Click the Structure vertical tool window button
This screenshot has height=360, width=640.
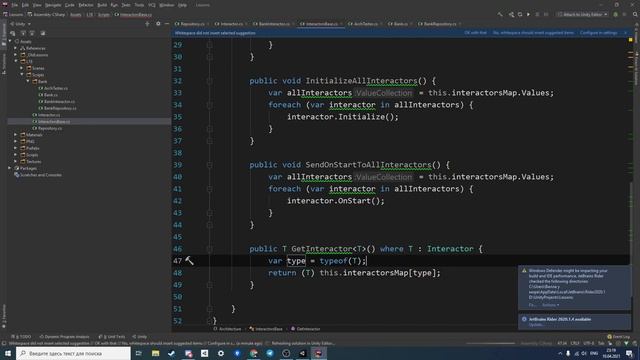(x=4, y=63)
